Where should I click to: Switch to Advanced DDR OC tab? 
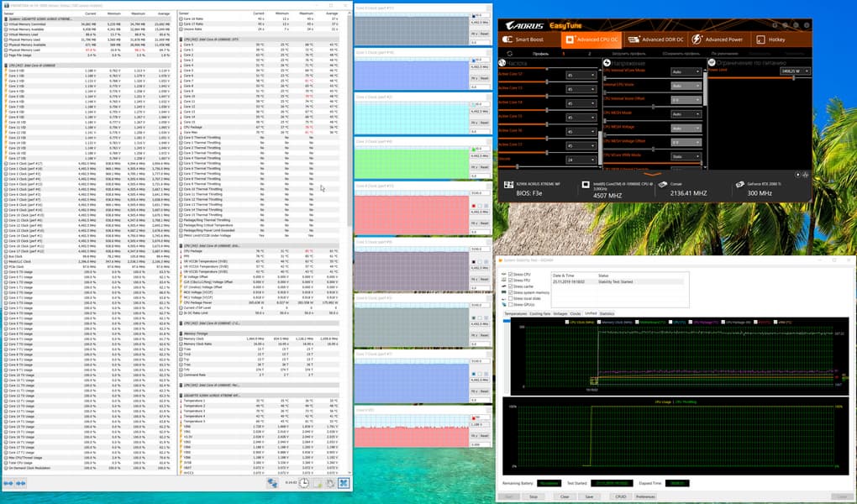coord(655,39)
